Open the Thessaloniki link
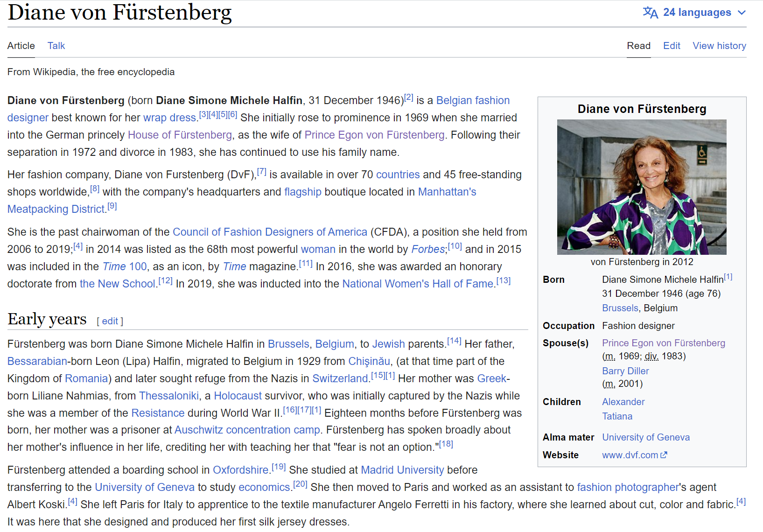763x532 pixels. click(x=169, y=396)
